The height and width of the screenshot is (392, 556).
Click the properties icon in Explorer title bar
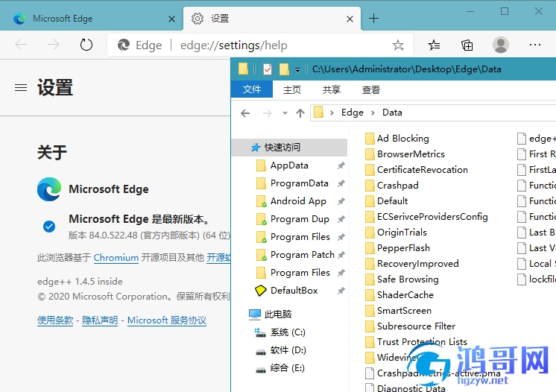click(x=268, y=69)
